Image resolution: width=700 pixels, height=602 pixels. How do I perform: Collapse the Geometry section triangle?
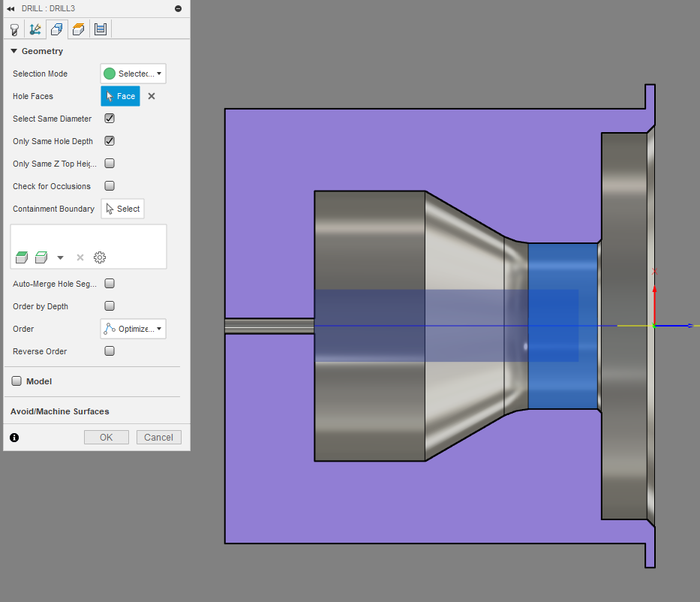(14, 51)
